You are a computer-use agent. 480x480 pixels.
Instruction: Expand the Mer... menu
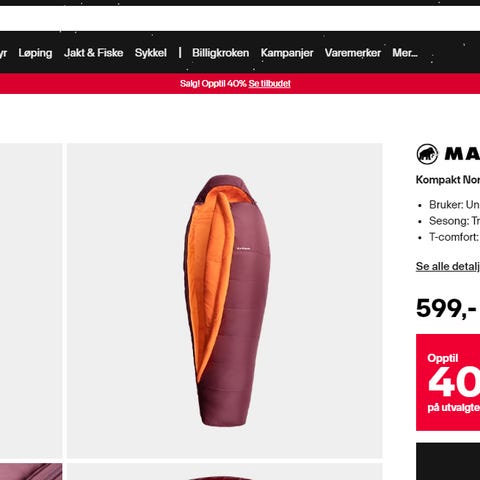click(x=405, y=53)
